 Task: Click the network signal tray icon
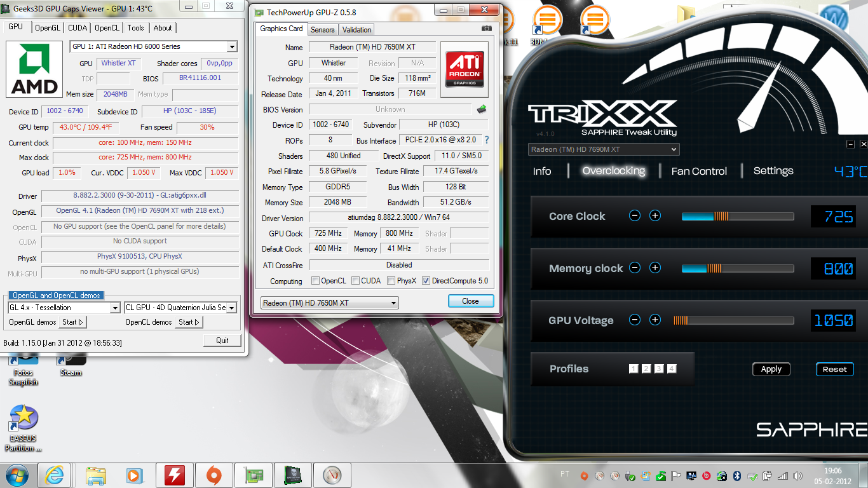(x=782, y=475)
